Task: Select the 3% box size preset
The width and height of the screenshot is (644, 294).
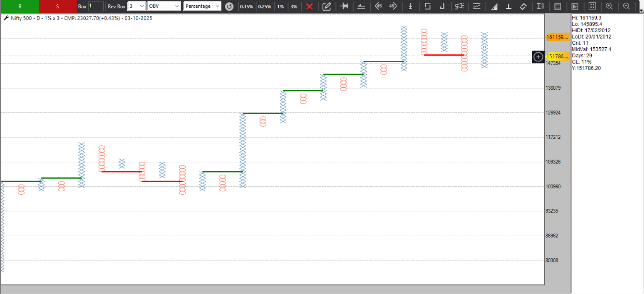Action: coord(294,6)
